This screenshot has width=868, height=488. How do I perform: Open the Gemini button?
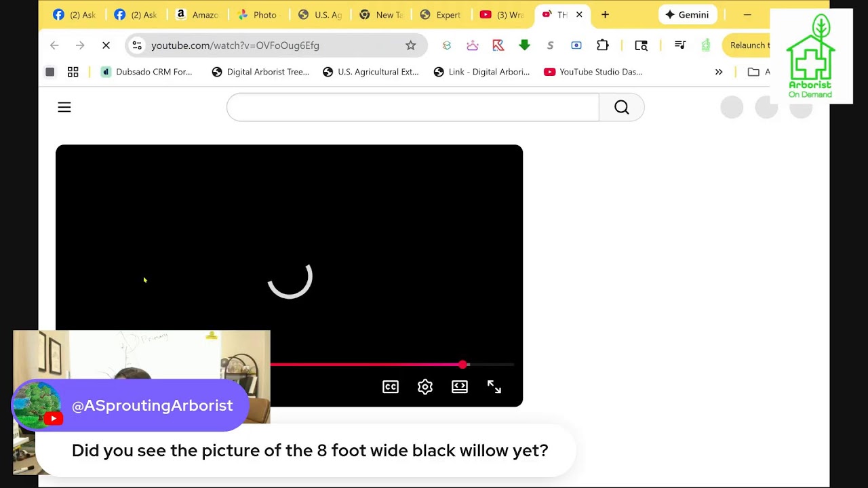pos(688,14)
